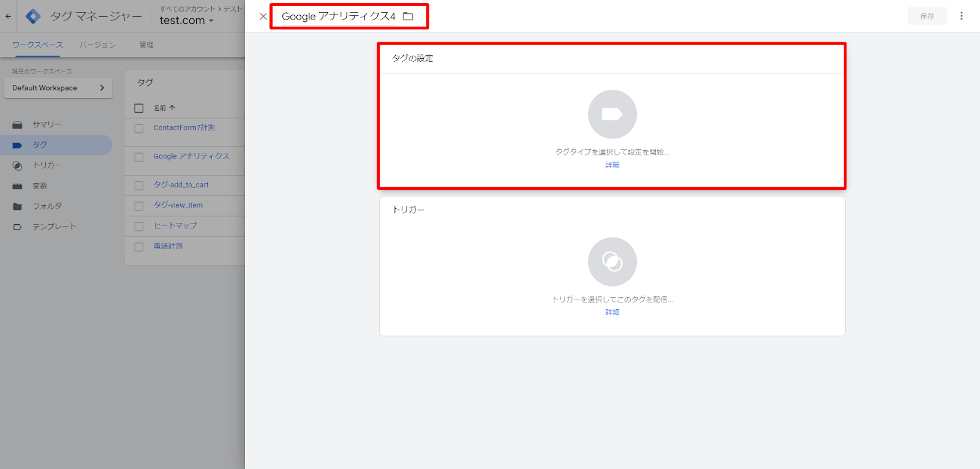Check the ContactForm7計測 row checkbox
Image resolution: width=980 pixels, height=469 pixels.
[139, 129]
